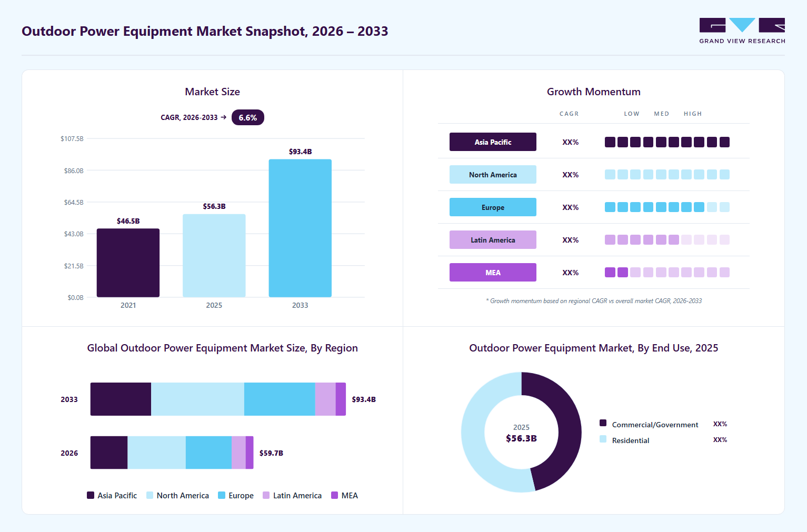Click the $93.4B label above the 2033 bar
807x532 pixels.
click(300, 152)
